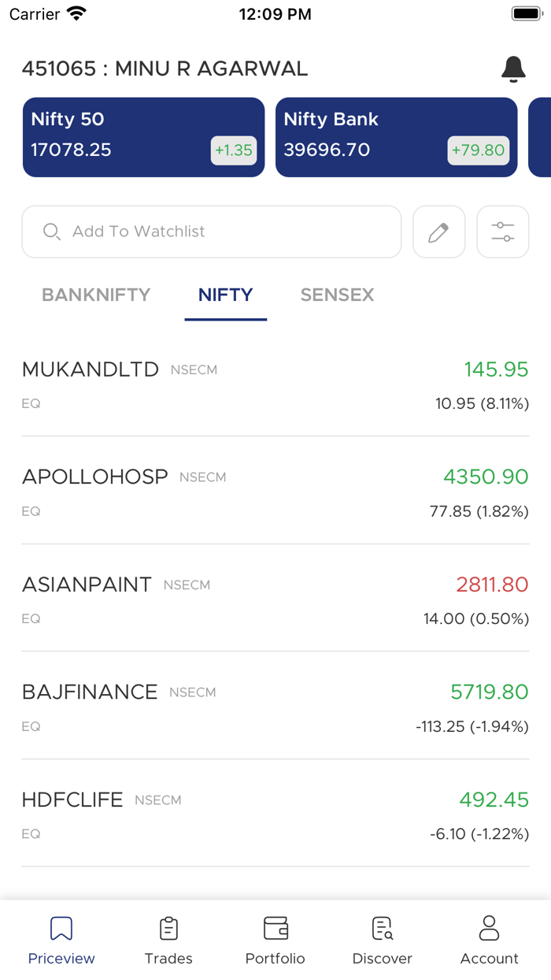This screenshot has height=980, width=551.
Task: Select the Priceview bookmark icon
Action: pos(61,929)
